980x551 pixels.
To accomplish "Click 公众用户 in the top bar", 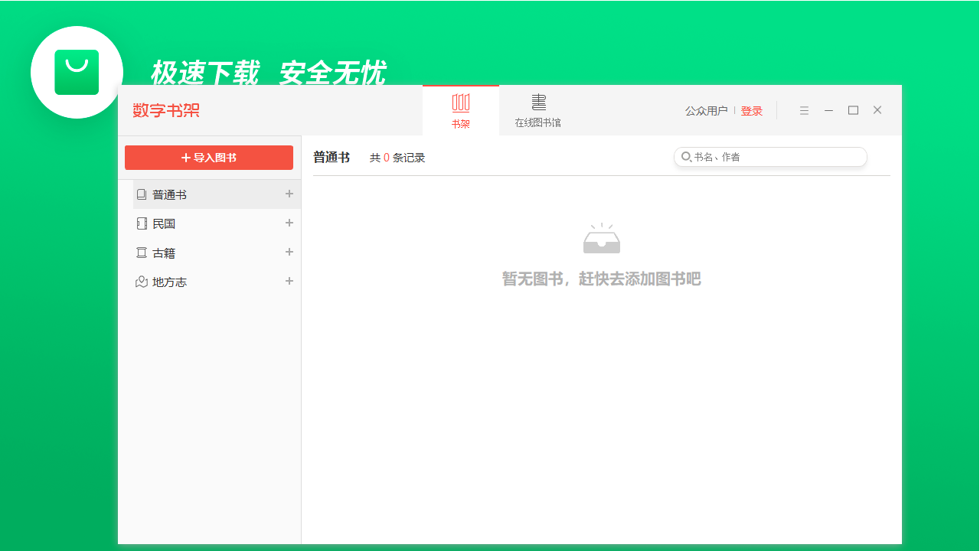I will [706, 110].
